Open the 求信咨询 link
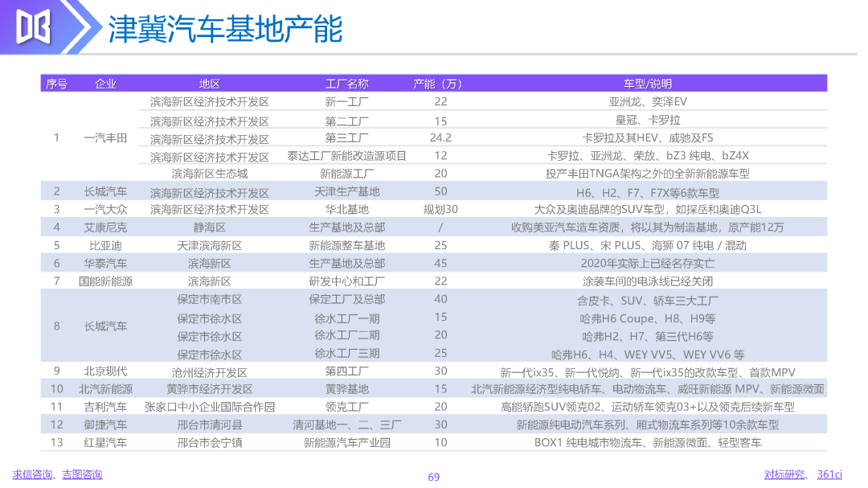This screenshot has width=868, height=488. coord(31,474)
